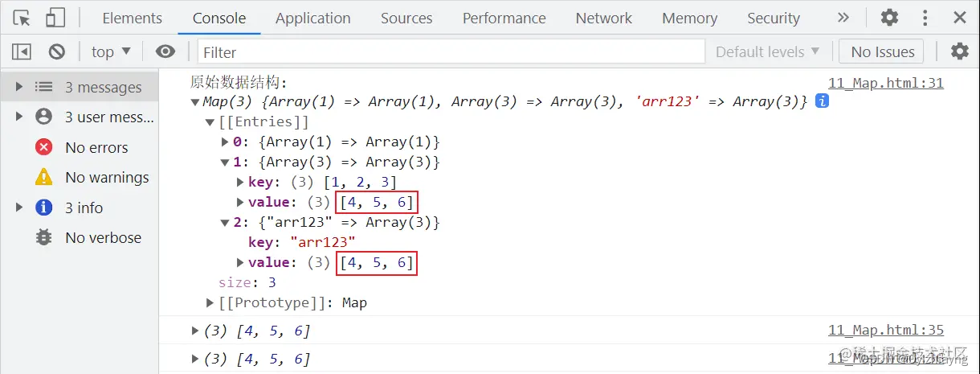Show the console sidebar panel icon

click(22, 51)
